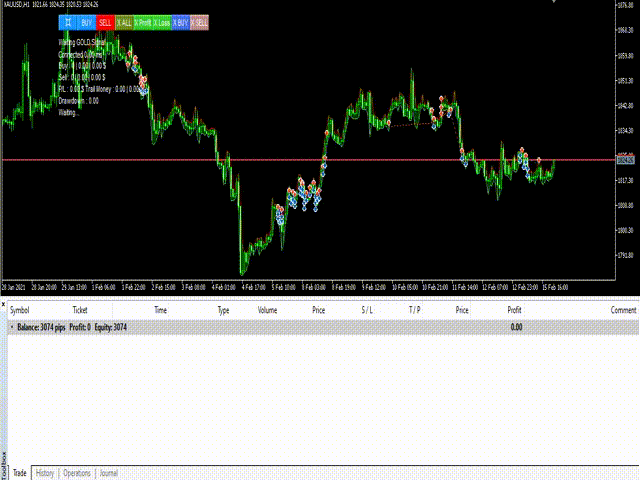The image size is (640, 480).
Task: Click the blue panel icon button left of BUY
Action: coord(68,22)
